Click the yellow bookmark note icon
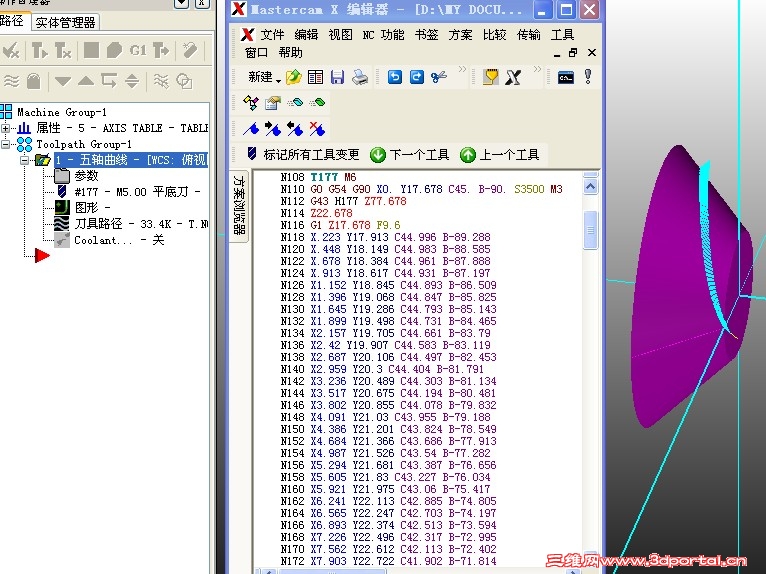Screen dimensions: 766x574 [x=490, y=77]
